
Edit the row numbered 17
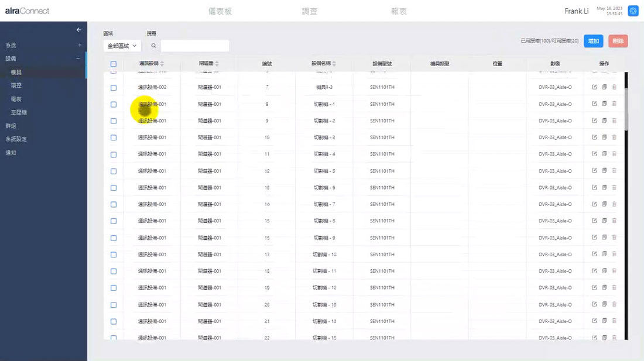tap(594, 254)
